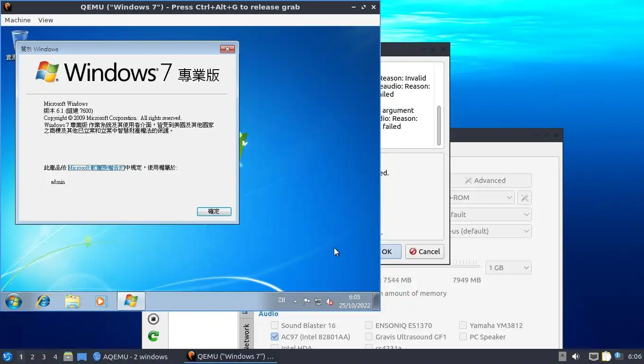644x364 pixels.
Task: Click the host panel clock showing 6:06
Action: tap(635, 356)
